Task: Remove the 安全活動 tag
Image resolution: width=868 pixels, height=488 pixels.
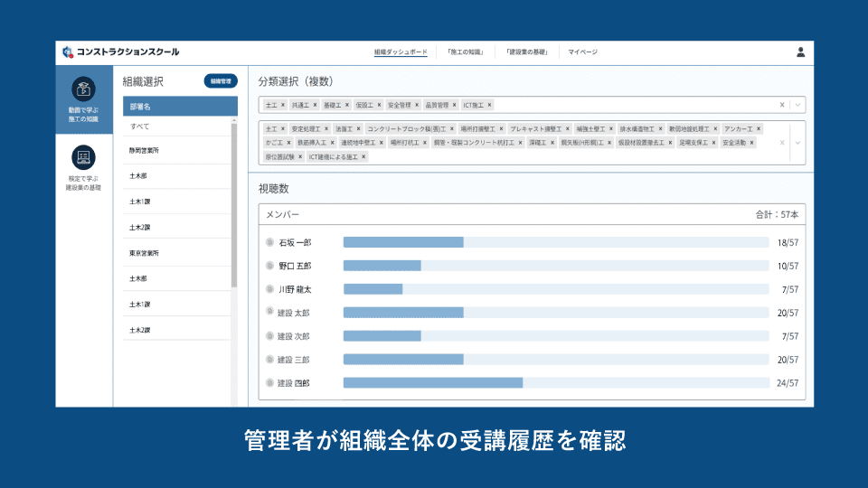Action: point(751,143)
